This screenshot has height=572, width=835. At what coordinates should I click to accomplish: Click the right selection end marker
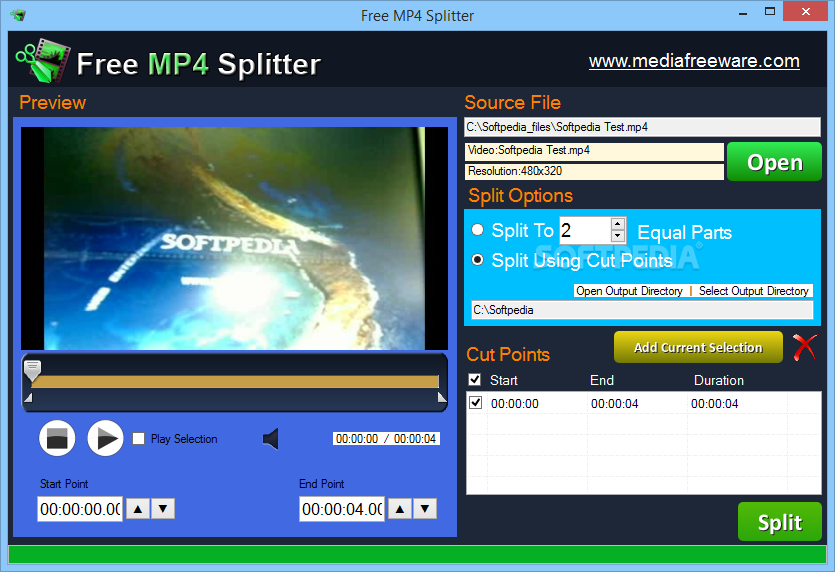(x=441, y=397)
